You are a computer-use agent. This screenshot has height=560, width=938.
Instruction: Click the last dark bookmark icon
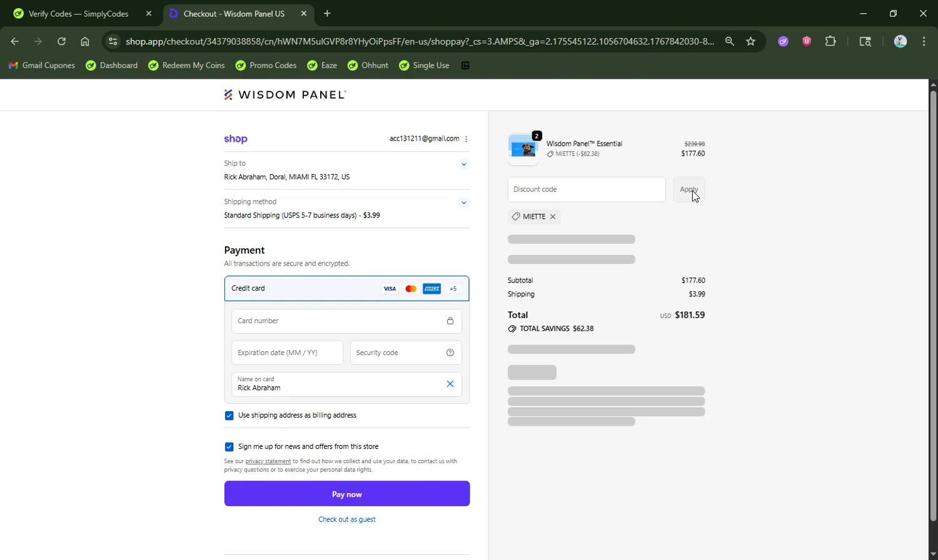(x=465, y=65)
